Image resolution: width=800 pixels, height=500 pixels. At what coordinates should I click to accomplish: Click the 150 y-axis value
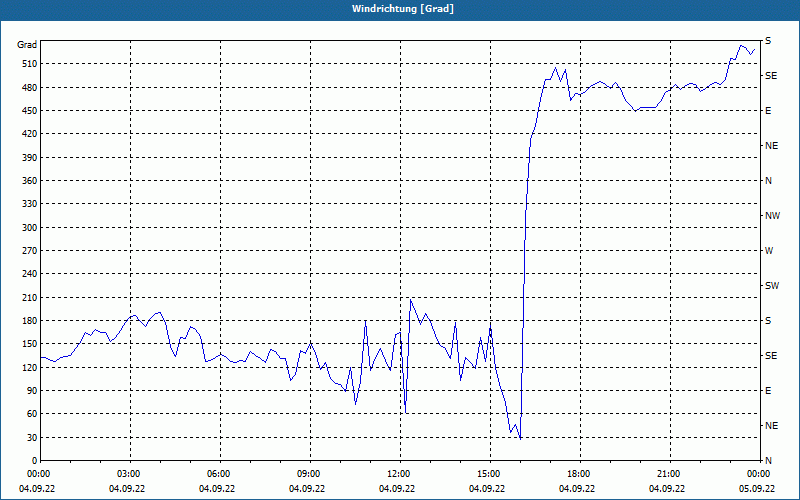30,344
